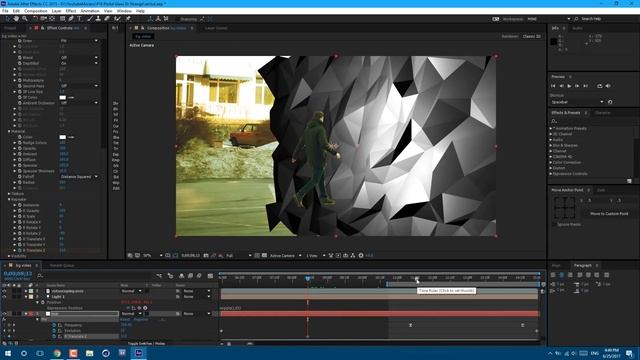
Task: Toggle the Light 1 Position stopwatch
Action: (x=42, y=302)
